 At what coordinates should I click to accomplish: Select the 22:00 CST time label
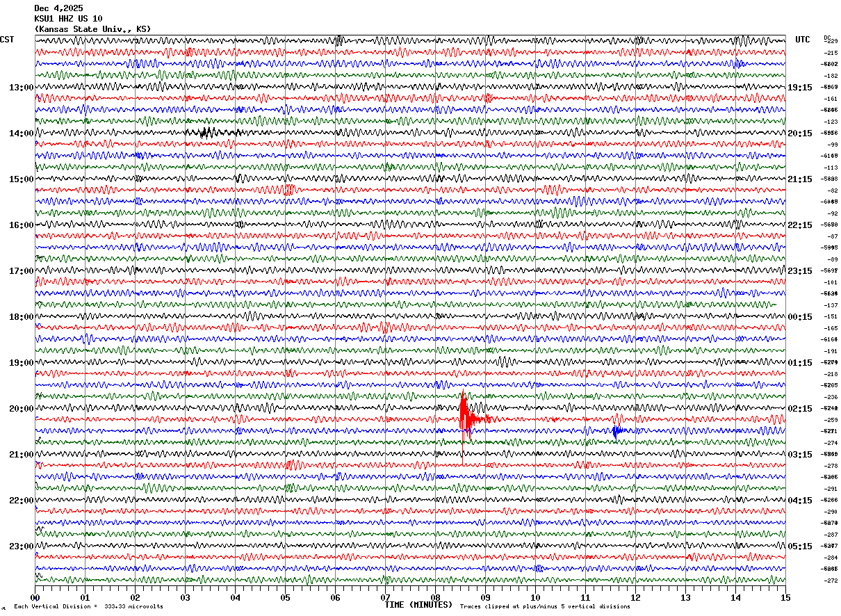point(22,501)
